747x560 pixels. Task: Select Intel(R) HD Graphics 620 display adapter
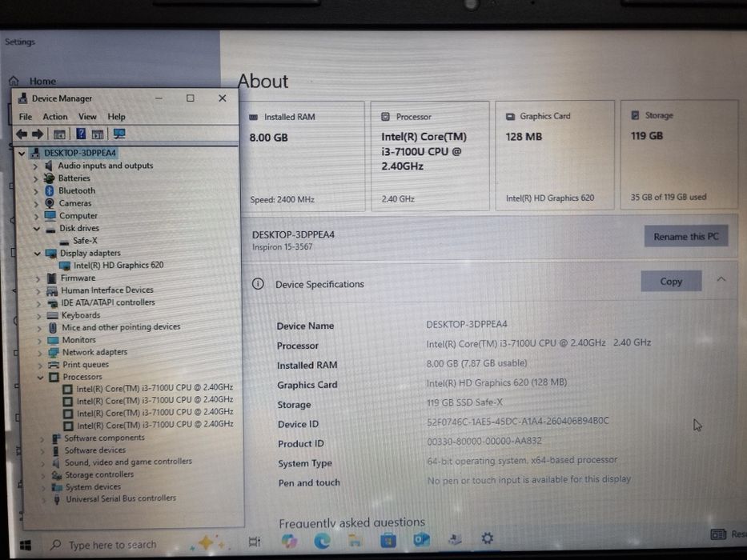(x=118, y=266)
